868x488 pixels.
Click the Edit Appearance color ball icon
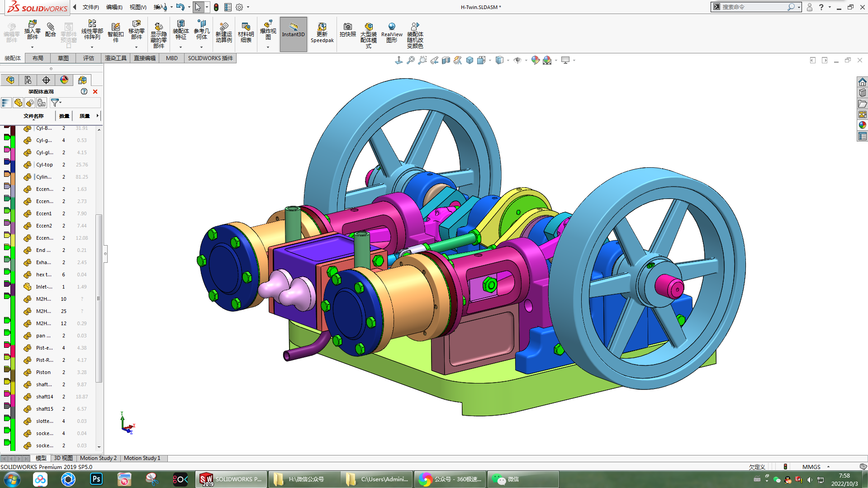535,60
